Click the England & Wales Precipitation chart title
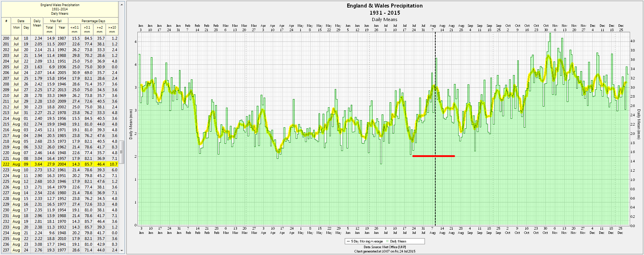644x255 pixels. point(384,6)
